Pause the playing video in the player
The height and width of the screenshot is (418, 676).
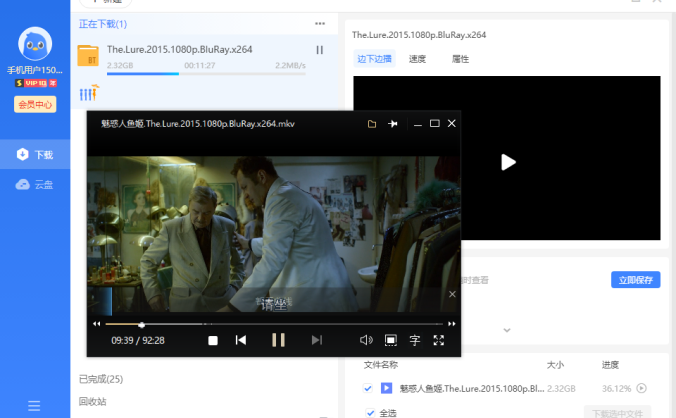pyautogui.click(x=279, y=340)
